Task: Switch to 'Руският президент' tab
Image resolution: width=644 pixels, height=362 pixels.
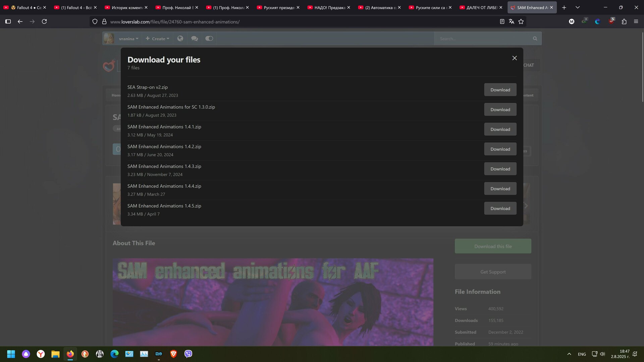Action: pyautogui.click(x=278, y=7)
